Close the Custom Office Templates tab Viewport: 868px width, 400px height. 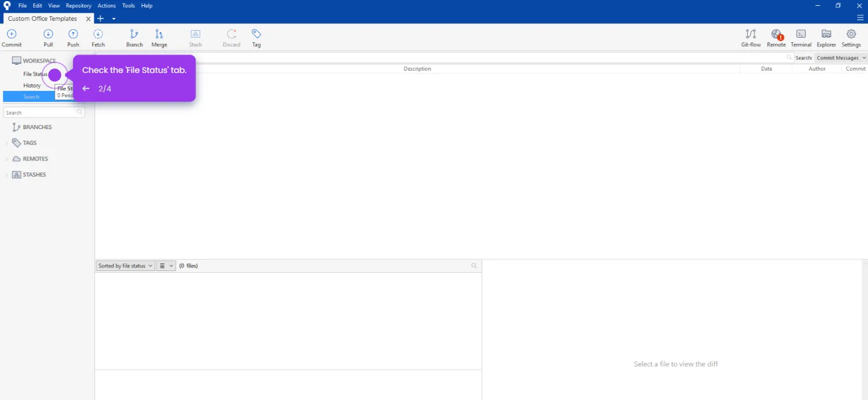point(89,19)
